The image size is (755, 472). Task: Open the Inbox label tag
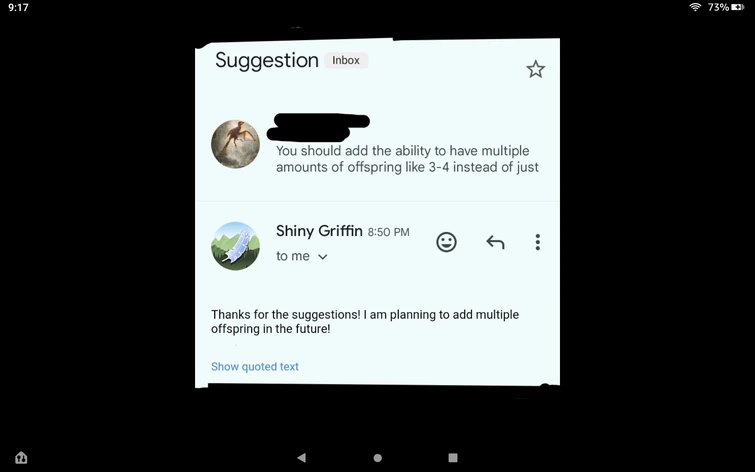pyautogui.click(x=346, y=60)
